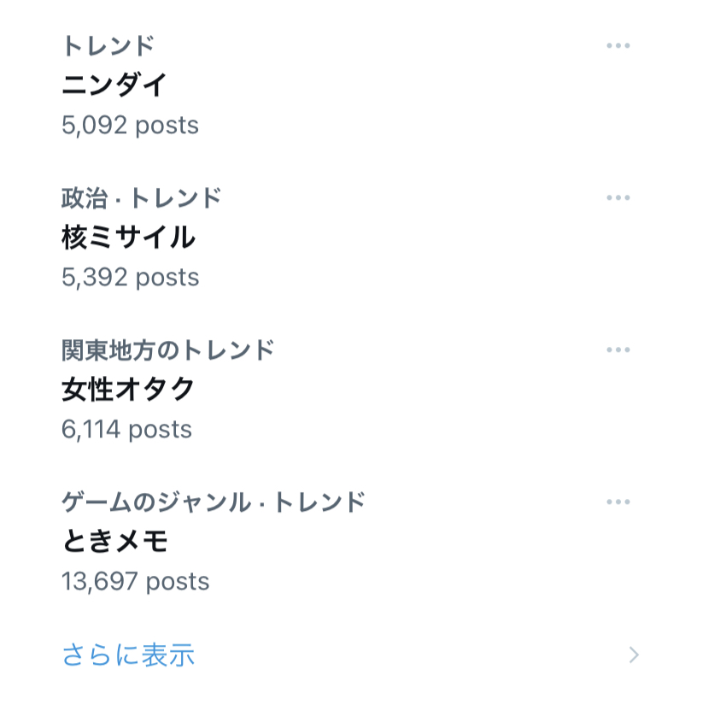Screen dimensions: 726x728
Task: Click トレンド word in the 政治 category line
Action: 176,198
